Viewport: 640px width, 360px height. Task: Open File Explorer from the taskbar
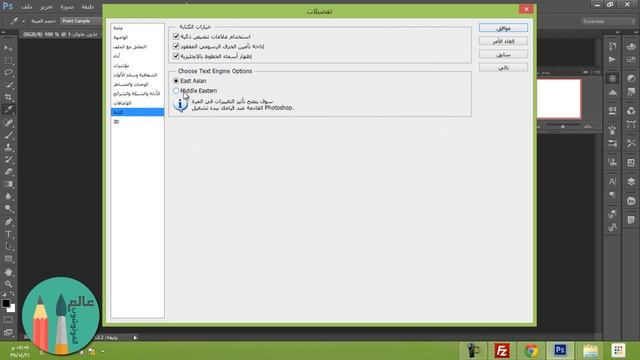click(590, 351)
